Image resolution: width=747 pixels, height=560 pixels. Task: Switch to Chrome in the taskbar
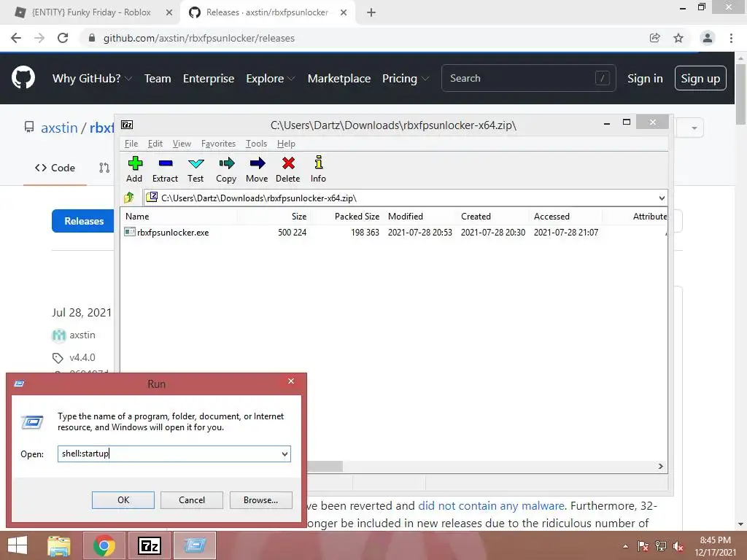pyautogui.click(x=104, y=545)
